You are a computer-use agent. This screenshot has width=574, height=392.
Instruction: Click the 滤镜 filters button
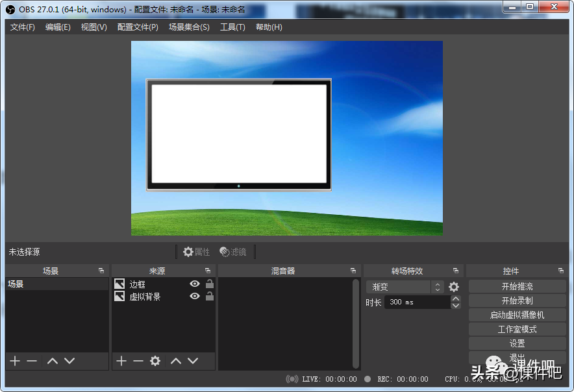[233, 252]
